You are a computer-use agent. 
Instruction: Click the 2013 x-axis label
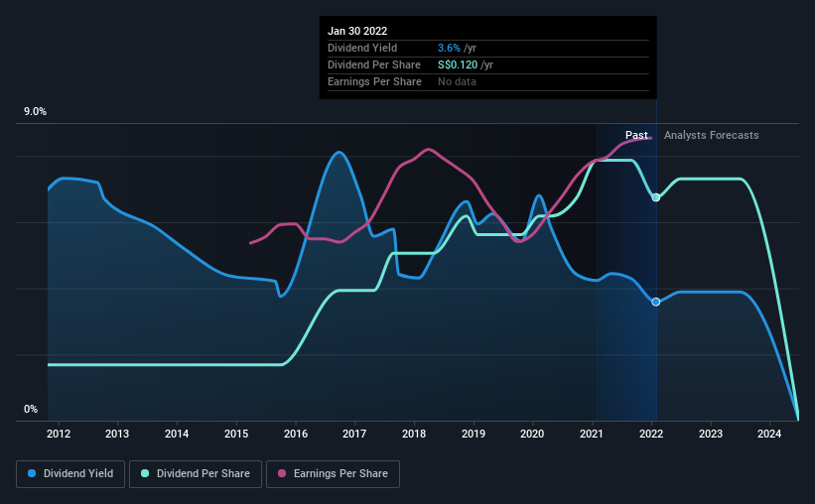pos(117,434)
